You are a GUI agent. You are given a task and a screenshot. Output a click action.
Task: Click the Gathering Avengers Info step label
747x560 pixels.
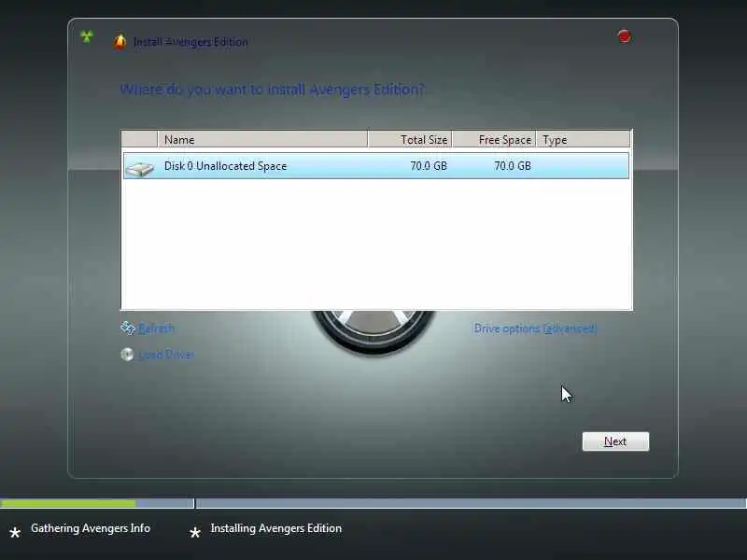coord(91,528)
